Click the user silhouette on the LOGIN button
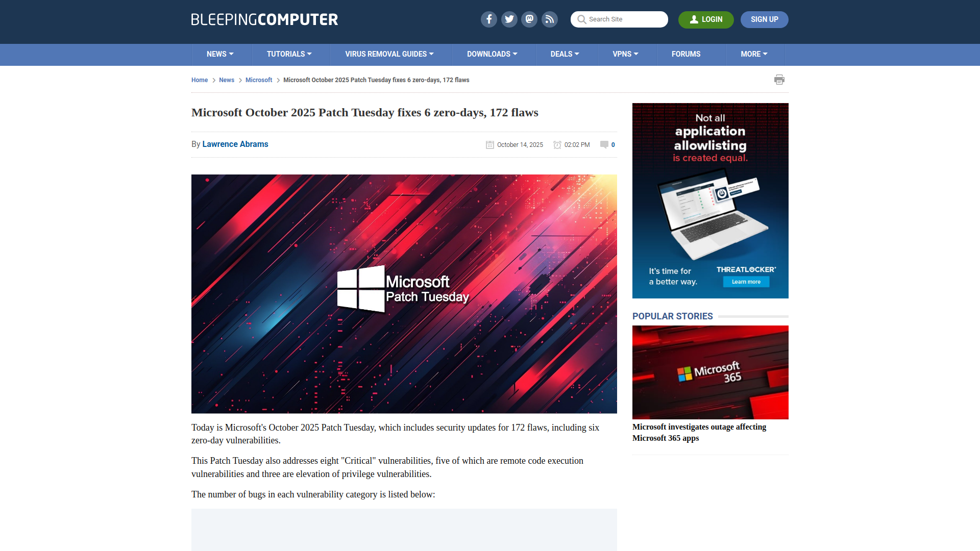 tap(694, 19)
